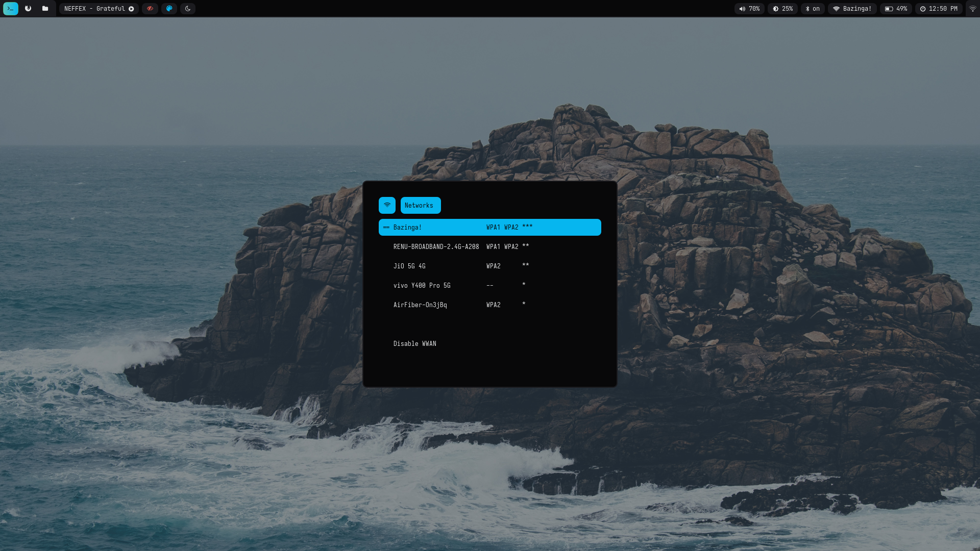Viewport: 980px width, 551px height.
Task: Open the color palette theme picker
Action: [x=169, y=9]
